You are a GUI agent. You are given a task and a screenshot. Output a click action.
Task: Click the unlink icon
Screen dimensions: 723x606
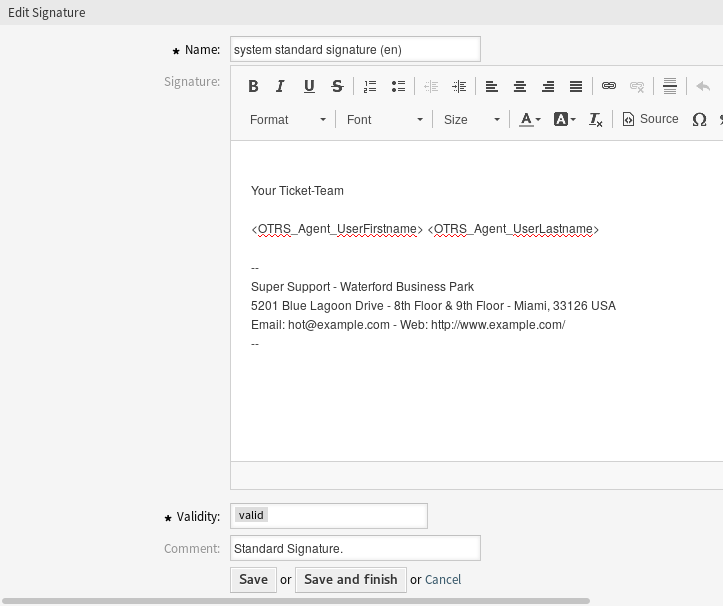pyautogui.click(x=637, y=86)
